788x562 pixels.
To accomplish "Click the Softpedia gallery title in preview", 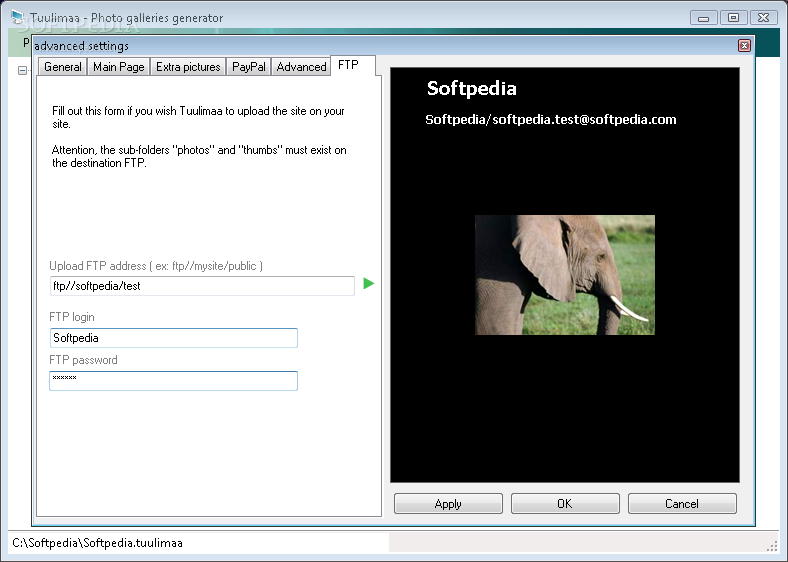I will click(471, 88).
